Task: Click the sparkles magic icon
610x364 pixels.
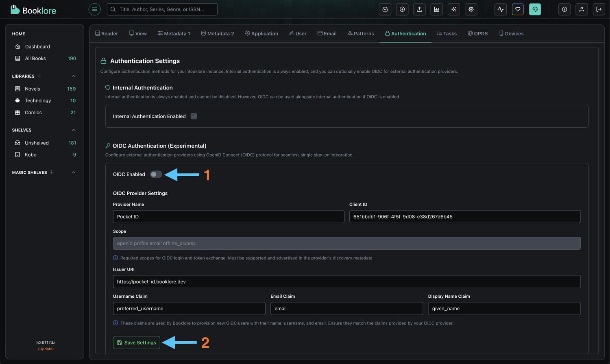Action: (453, 9)
